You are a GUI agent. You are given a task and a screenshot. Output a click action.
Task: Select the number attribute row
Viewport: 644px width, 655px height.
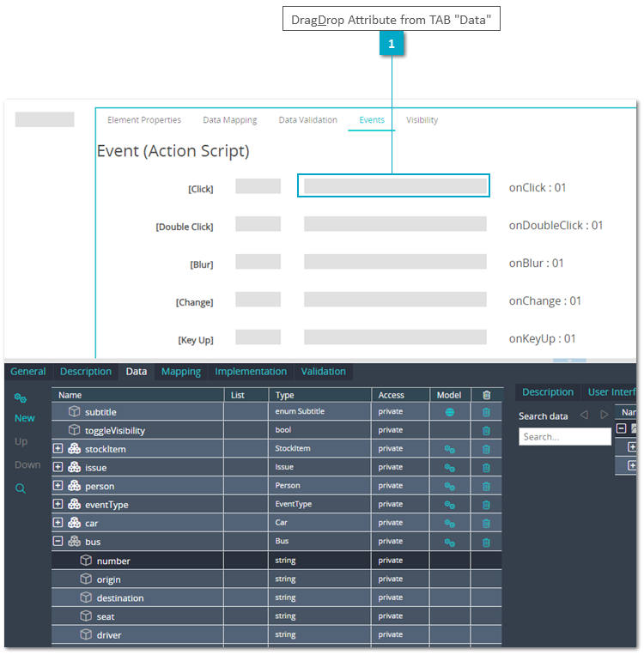(276, 561)
